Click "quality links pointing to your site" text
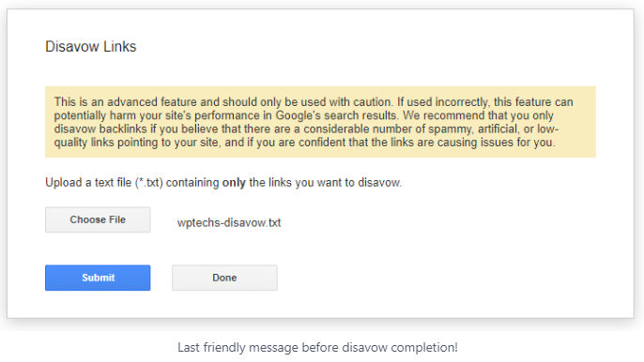The height and width of the screenshot is (362, 644). pos(136,143)
